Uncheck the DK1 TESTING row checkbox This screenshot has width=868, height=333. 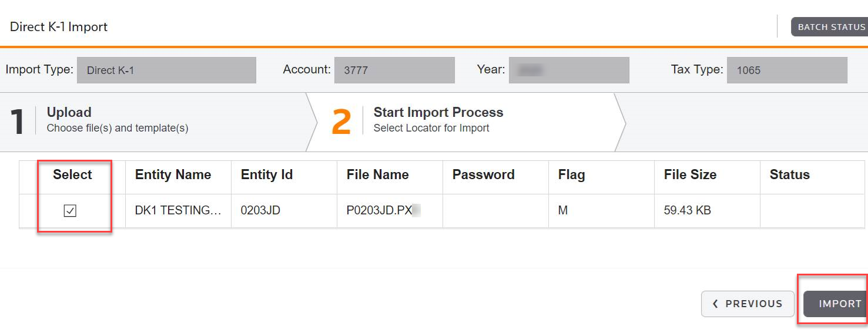[70, 210]
